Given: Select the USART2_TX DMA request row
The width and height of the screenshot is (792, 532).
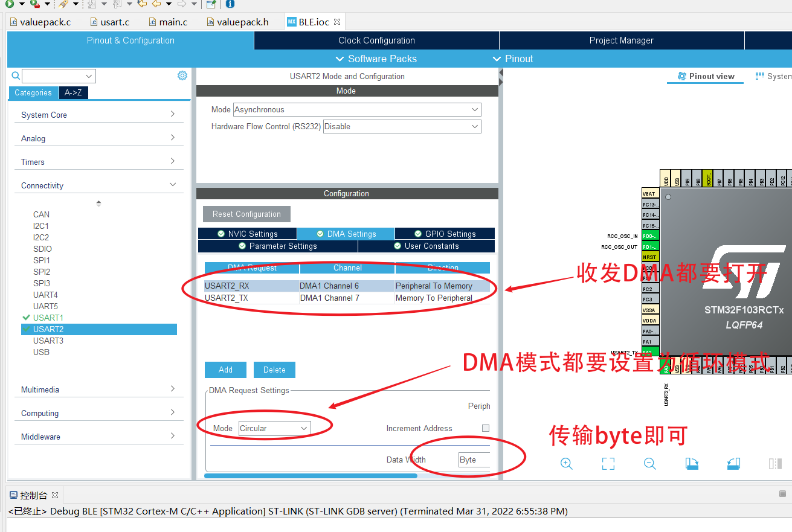Looking at the screenshot, I should click(x=347, y=298).
